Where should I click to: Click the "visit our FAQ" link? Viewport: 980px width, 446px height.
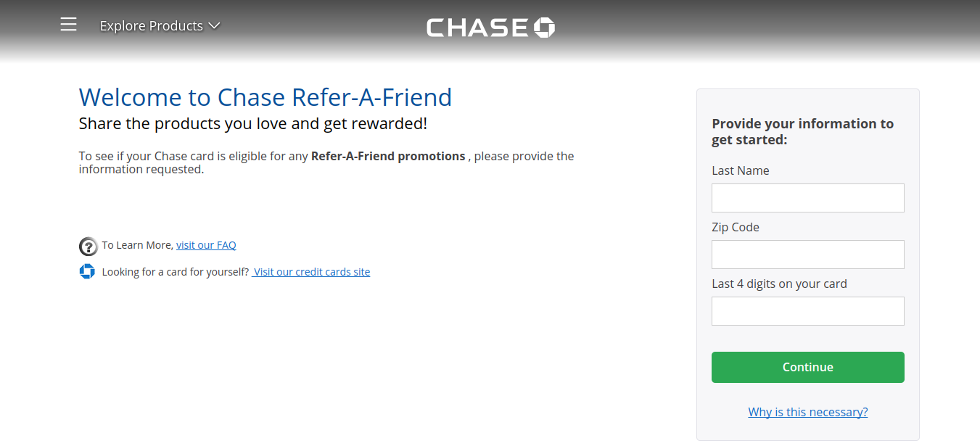point(206,244)
